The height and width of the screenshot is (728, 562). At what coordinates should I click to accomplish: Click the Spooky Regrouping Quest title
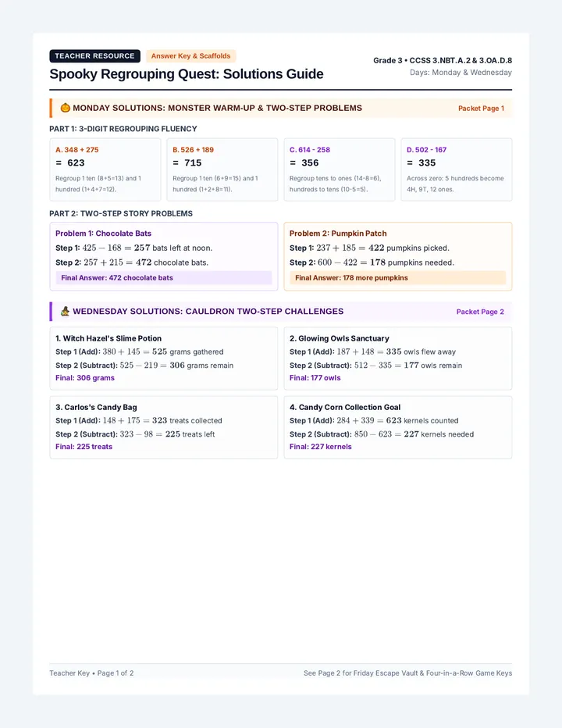click(x=187, y=74)
